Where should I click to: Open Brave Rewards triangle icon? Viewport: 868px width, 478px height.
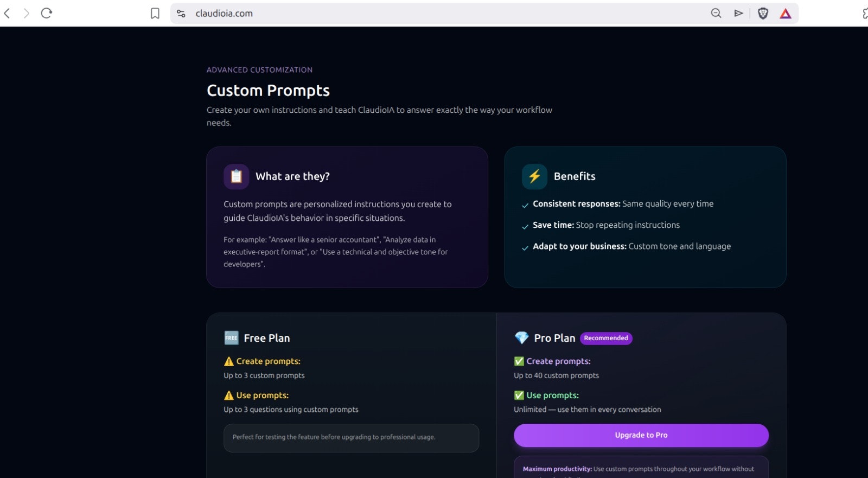point(786,14)
